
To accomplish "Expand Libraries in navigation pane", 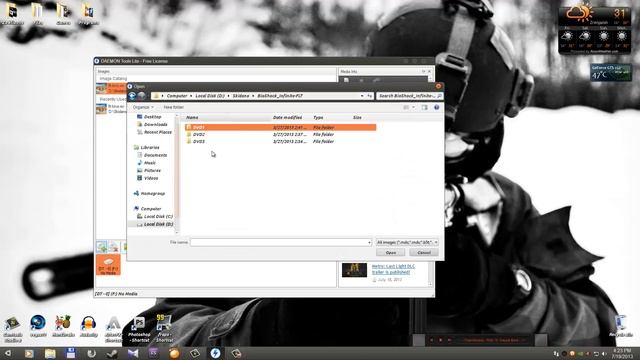I will tap(147, 147).
